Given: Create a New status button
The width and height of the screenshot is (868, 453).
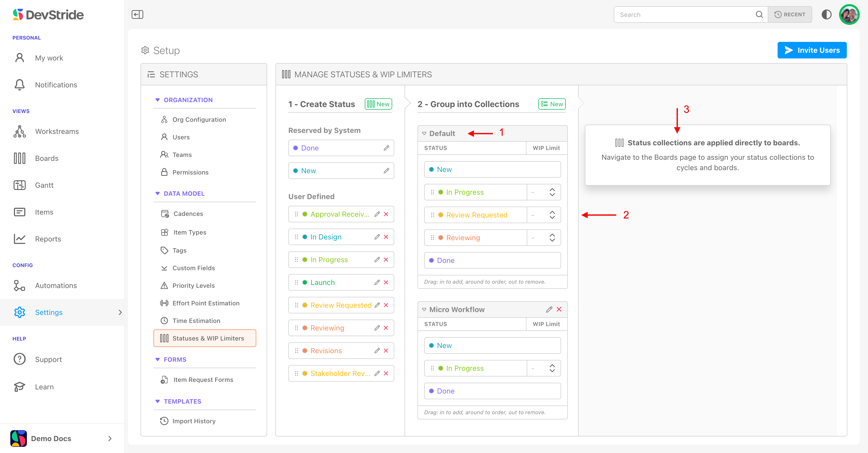Looking at the screenshot, I should tap(378, 104).
